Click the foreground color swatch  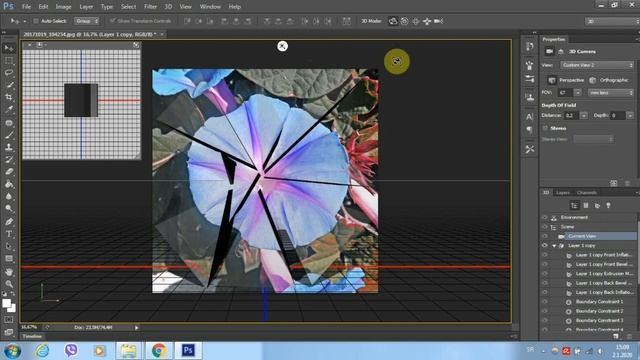point(6,303)
